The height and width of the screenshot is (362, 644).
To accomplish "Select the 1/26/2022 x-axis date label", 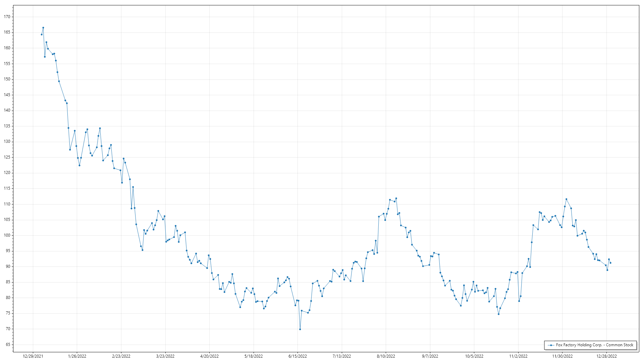I will 77,356.
